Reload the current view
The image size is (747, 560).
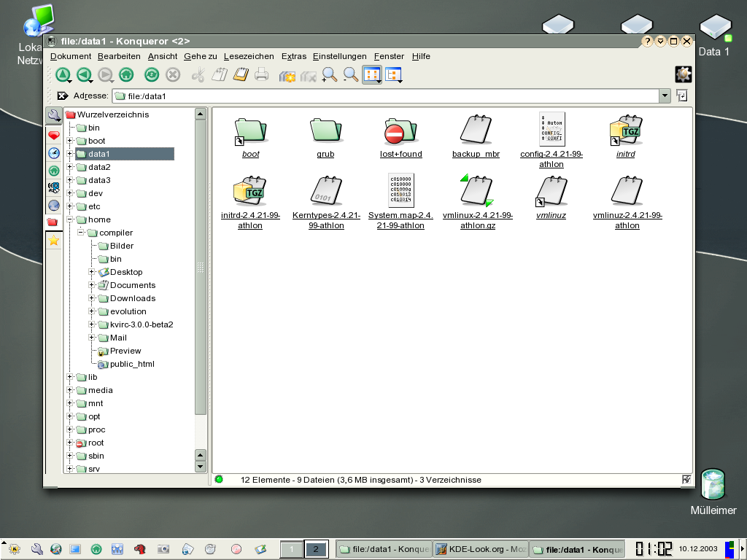point(152,75)
